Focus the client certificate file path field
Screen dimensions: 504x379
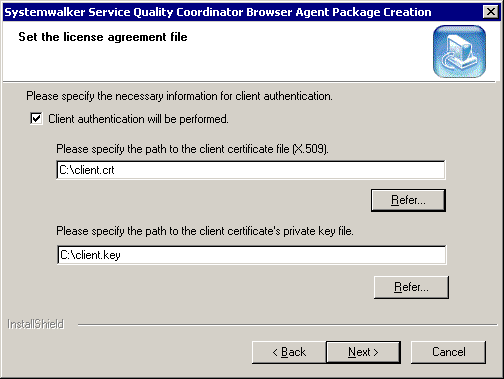coord(251,170)
